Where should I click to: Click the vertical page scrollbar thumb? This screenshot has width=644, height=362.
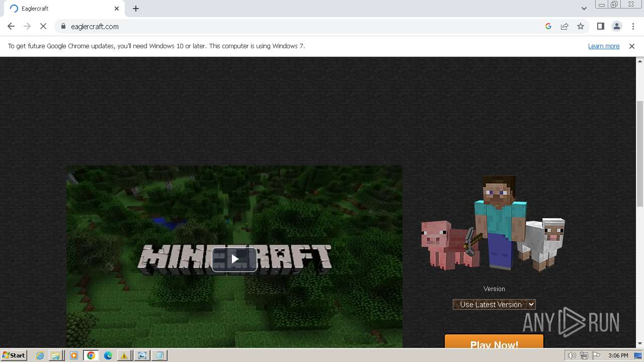click(x=640, y=153)
